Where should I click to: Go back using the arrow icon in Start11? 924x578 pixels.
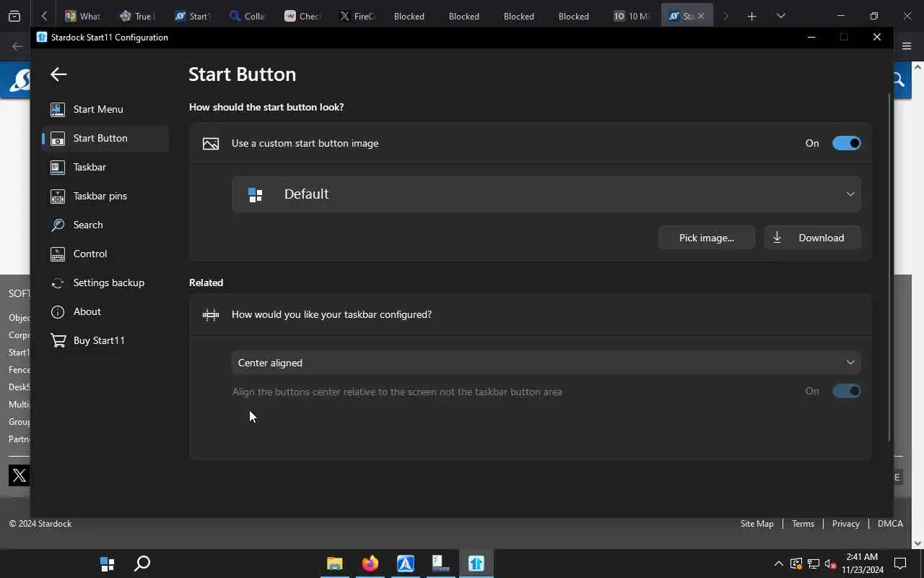point(58,74)
